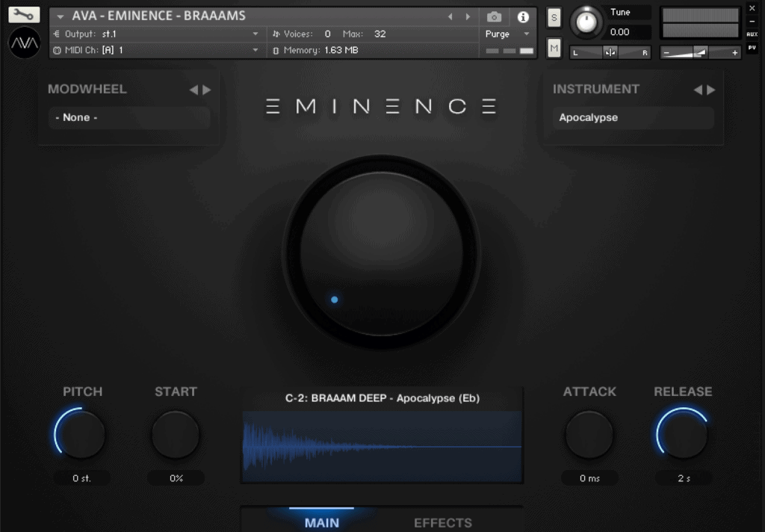Screen dimensions: 765x532
Task: Click the sample waveform display
Action: pyautogui.click(x=382, y=447)
